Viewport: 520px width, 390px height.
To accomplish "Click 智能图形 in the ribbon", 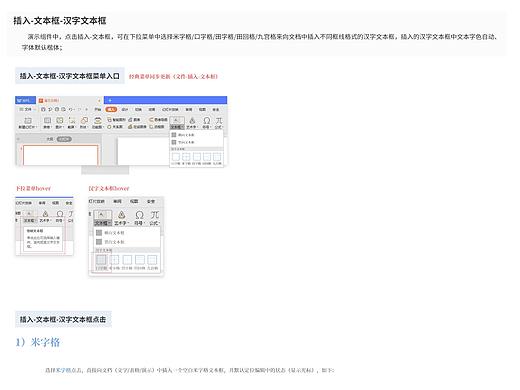I will click(117, 120).
